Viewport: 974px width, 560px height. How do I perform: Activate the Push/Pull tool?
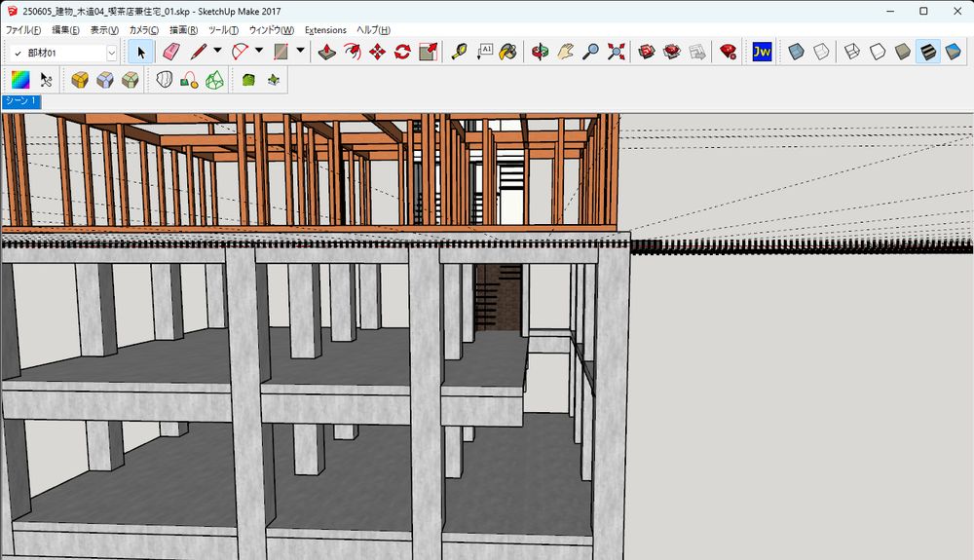(329, 52)
